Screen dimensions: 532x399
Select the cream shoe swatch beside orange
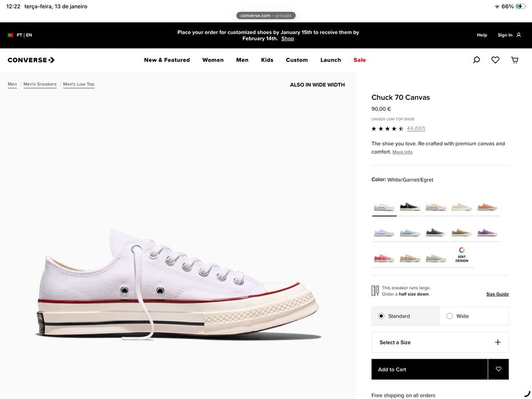[462, 206]
